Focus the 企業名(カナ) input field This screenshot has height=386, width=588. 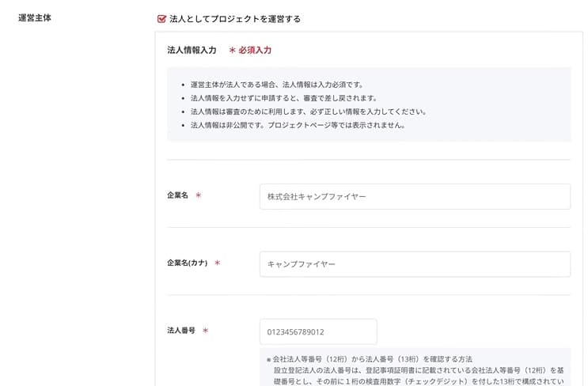[x=415, y=264]
